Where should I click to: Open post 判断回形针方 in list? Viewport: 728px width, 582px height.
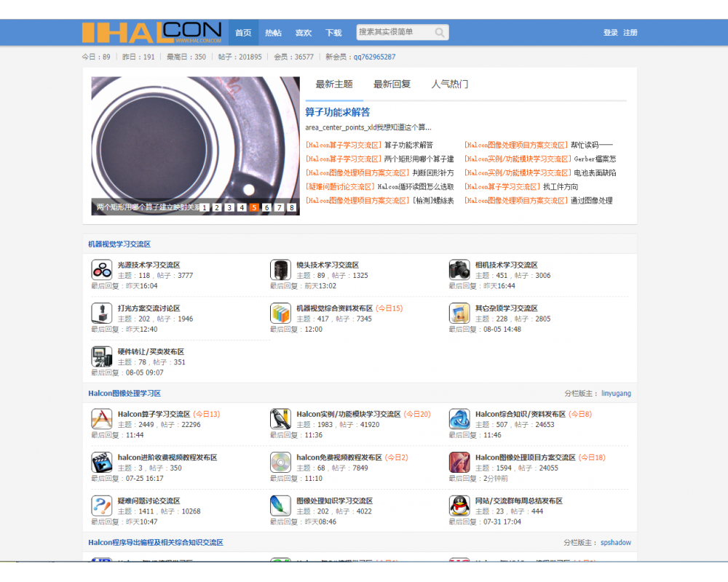pos(432,172)
